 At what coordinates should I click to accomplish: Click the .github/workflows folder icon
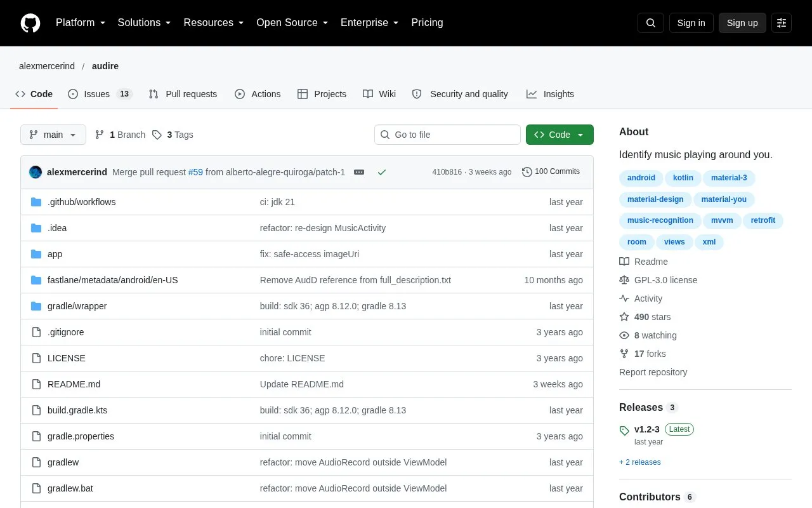pyautogui.click(x=36, y=202)
